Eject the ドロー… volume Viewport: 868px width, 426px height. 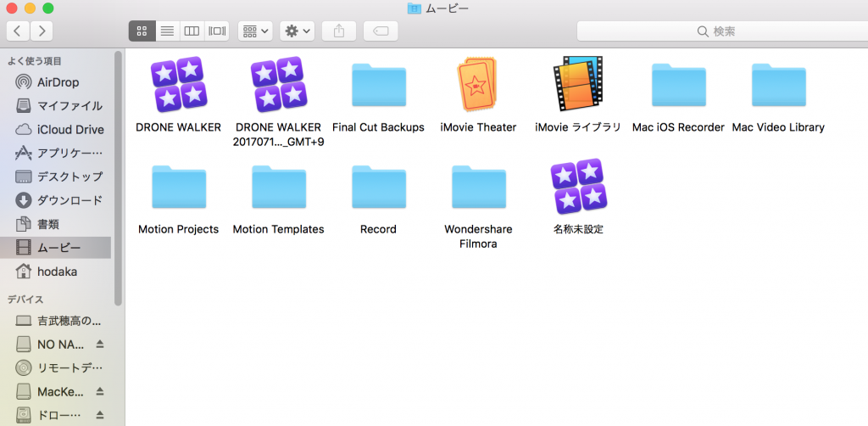[x=100, y=414]
